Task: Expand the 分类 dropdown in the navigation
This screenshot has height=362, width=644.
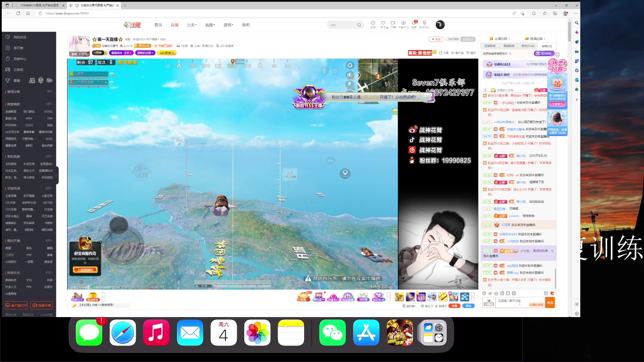Action: coord(192,25)
